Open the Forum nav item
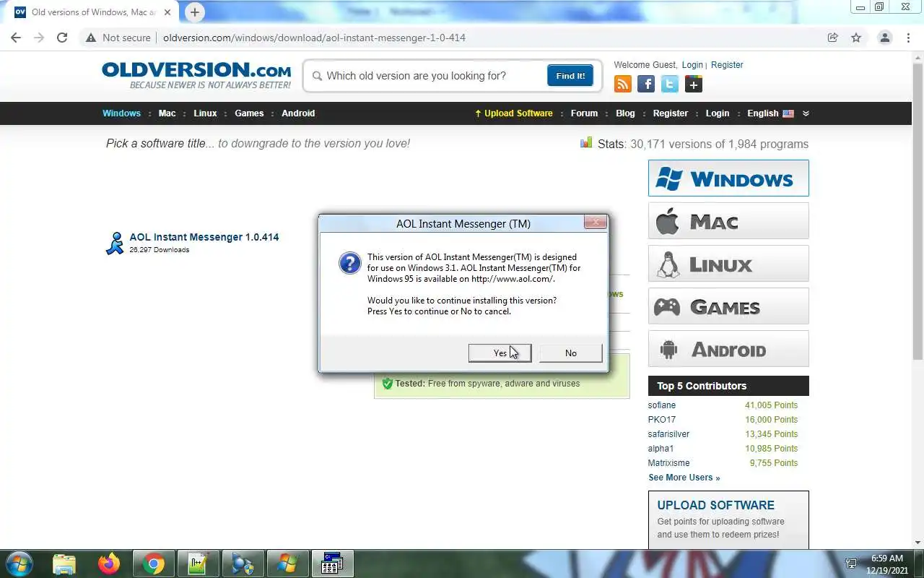The width and height of the screenshot is (924, 578). 584,113
